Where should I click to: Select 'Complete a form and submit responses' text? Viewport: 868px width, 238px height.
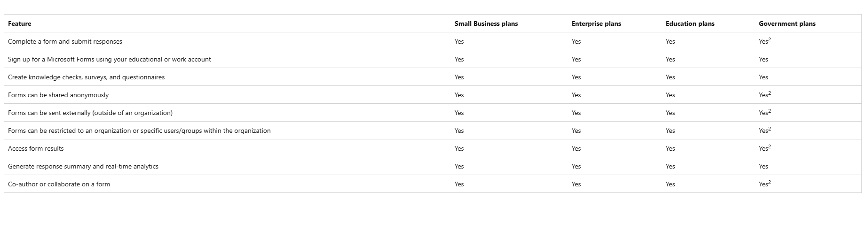[x=65, y=41]
